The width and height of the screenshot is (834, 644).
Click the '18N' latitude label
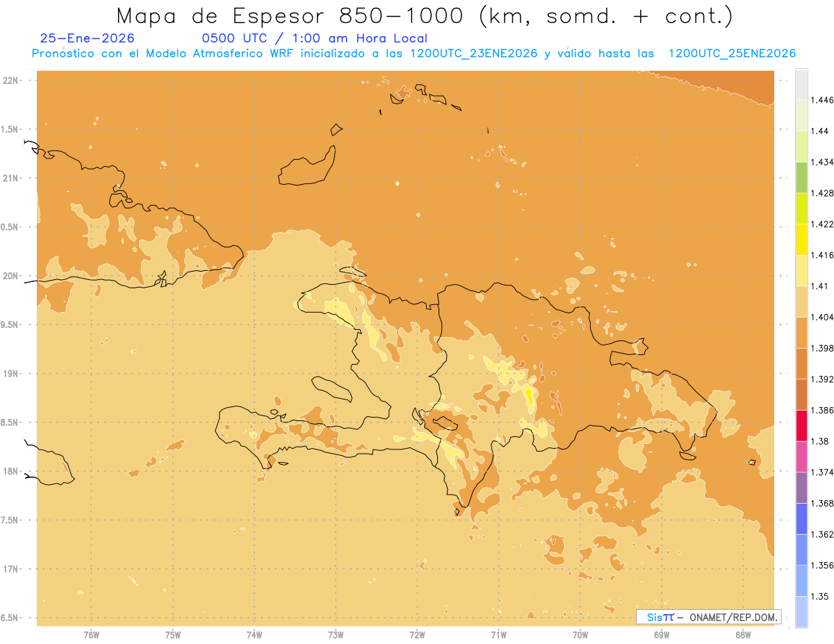[x=12, y=471]
